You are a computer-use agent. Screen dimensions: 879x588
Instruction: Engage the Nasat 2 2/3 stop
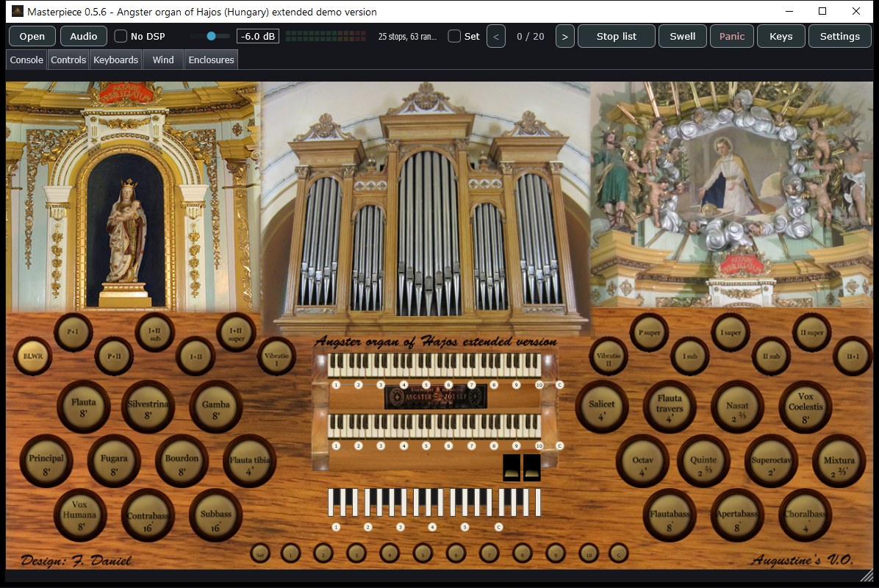pos(738,407)
